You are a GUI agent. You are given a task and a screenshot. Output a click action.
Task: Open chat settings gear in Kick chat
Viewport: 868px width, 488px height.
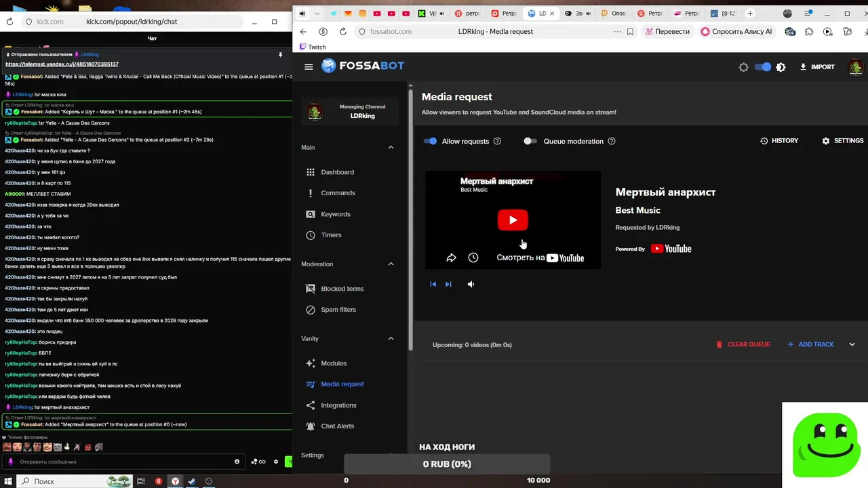[x=276, y=462]
